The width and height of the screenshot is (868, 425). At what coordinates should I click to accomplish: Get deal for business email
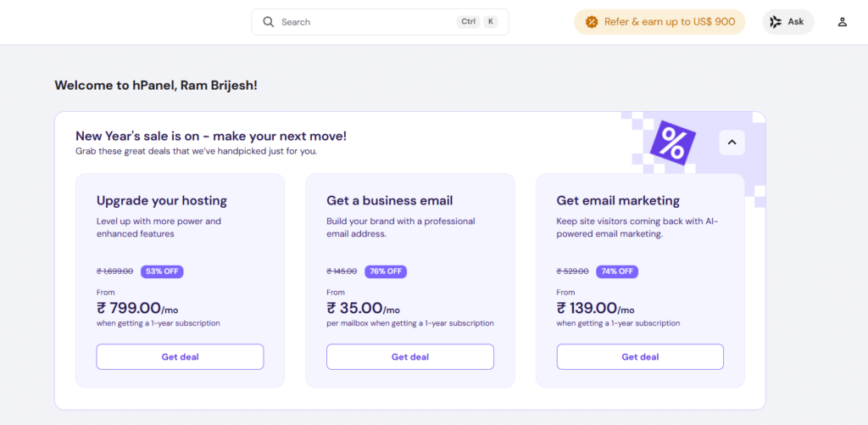(x=410, y=357)
